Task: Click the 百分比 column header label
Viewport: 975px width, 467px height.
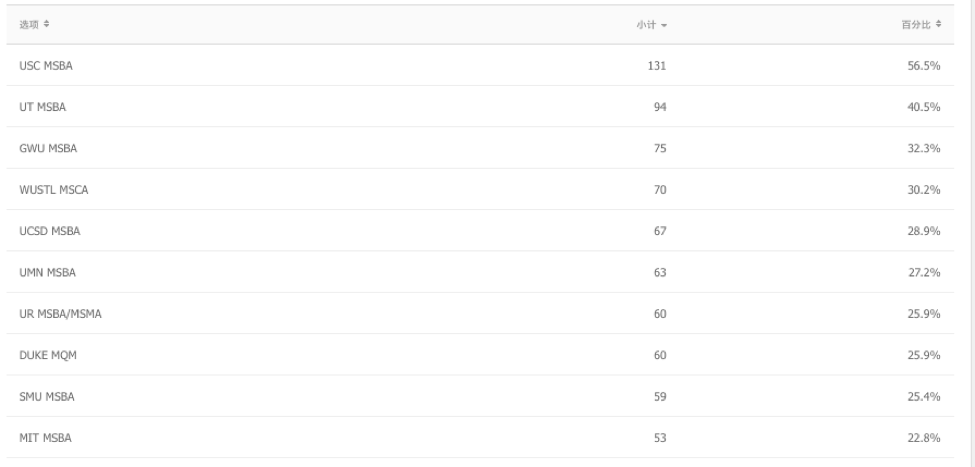Action: coord(917,24)
